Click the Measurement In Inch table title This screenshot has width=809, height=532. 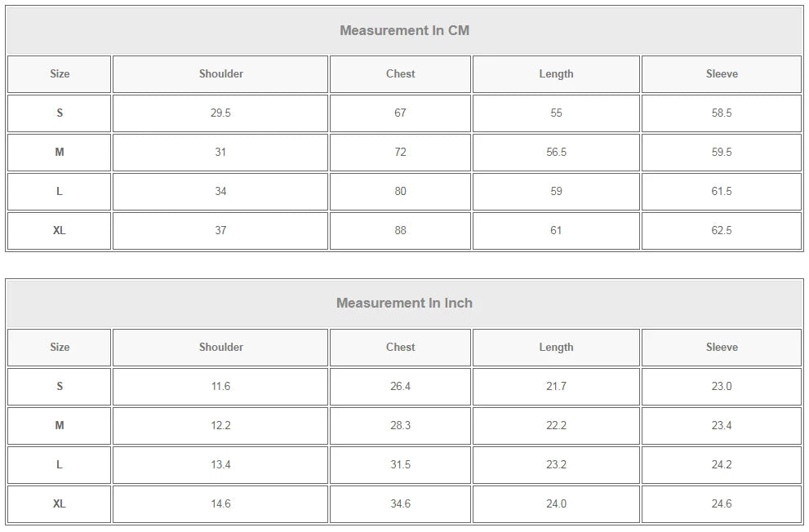pyautogui.click(x=404, y=304)
